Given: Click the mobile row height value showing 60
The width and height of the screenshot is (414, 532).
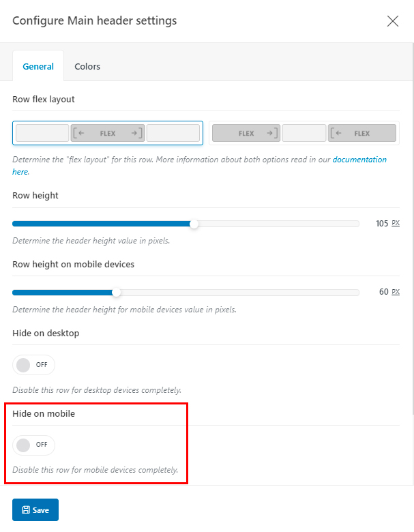Looking at the screenshot, I should (x=383, y=292).
